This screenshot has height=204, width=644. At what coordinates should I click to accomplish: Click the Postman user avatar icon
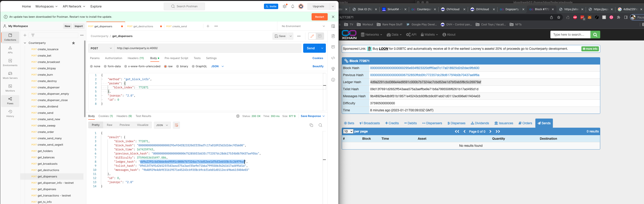tap(301, 7)
